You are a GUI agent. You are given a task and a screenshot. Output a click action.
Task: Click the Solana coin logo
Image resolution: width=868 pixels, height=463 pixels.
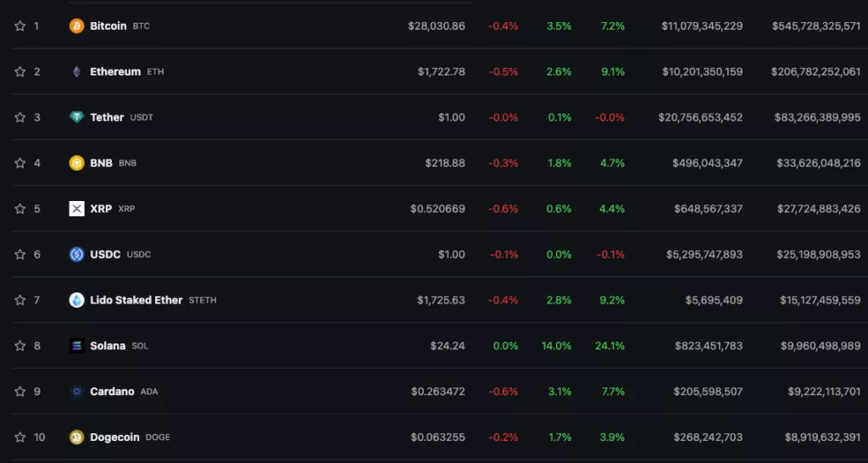76,346
